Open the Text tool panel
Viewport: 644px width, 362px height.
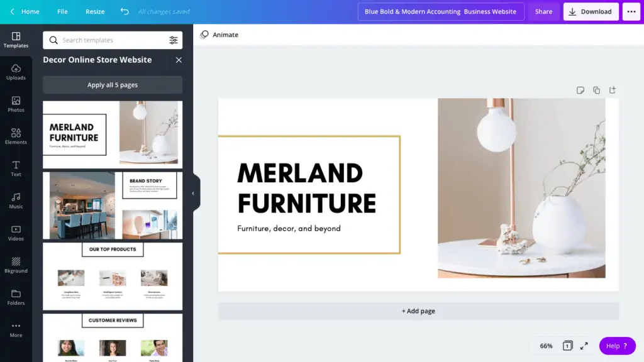pos(16,168)
